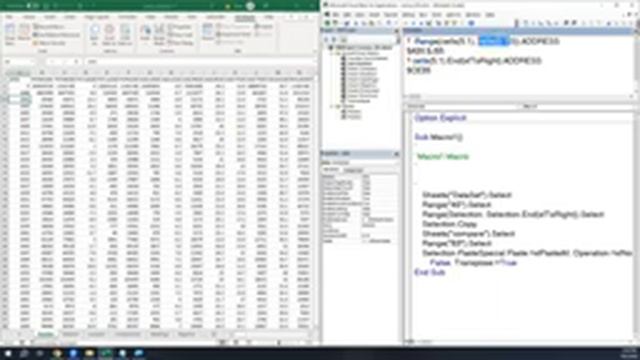Expand the Insert controls dropdown
Screen dimensions: 640x360
145,34
